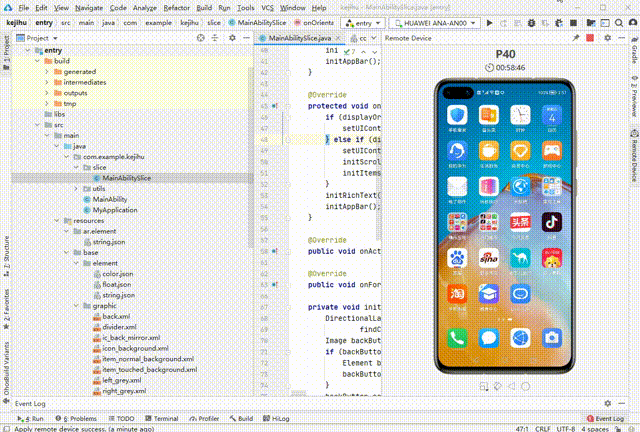Open back.xml in graphic folder
This screenshot has height=432, width=640.
(x=117, y=316)
